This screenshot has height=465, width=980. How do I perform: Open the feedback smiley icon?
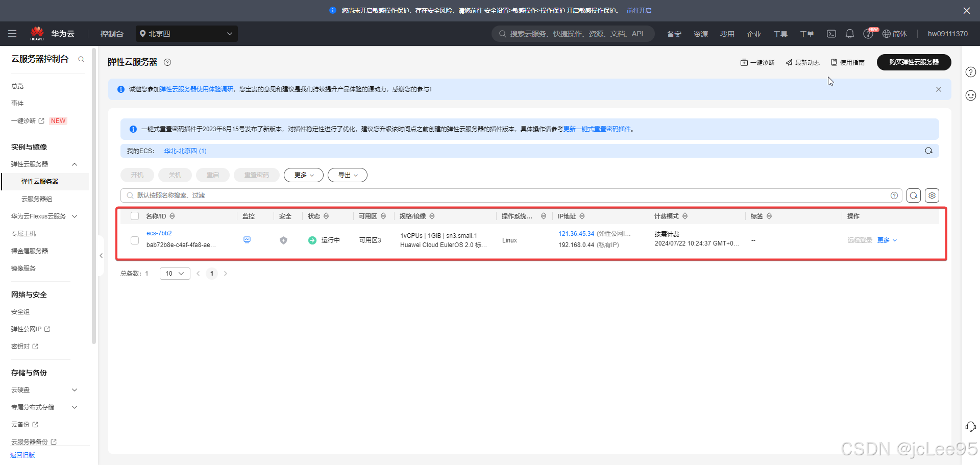point(971,95)
